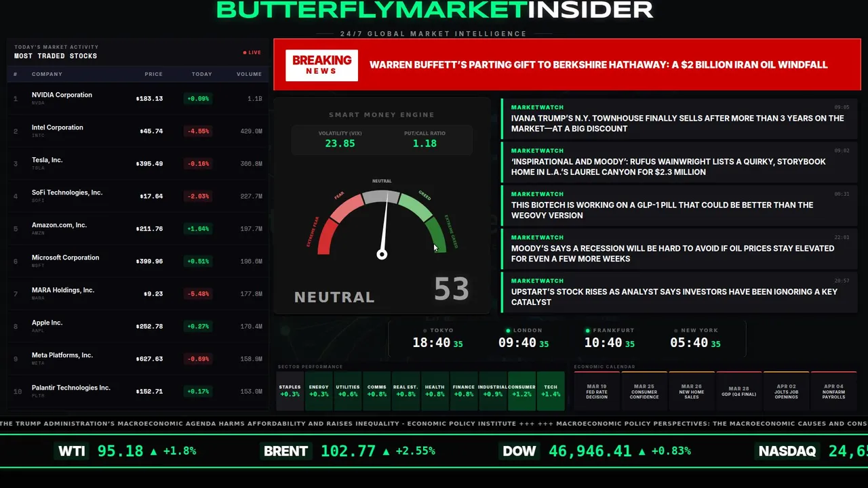The height and width of the screenshot is (488, 868).
Task: Open the Mar 28 GDP (Q4 Final) event
Action: point(739,391)
